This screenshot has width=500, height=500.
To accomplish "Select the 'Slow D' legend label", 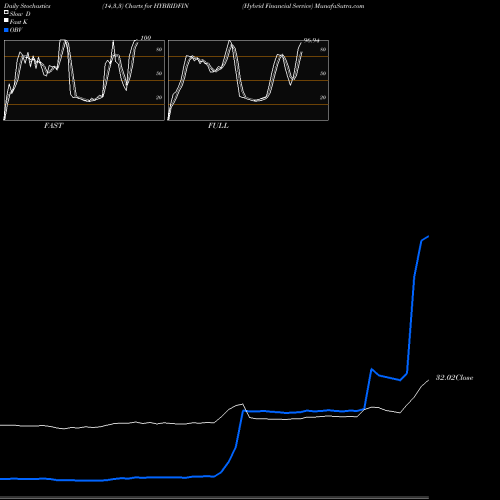I will 20,14.
